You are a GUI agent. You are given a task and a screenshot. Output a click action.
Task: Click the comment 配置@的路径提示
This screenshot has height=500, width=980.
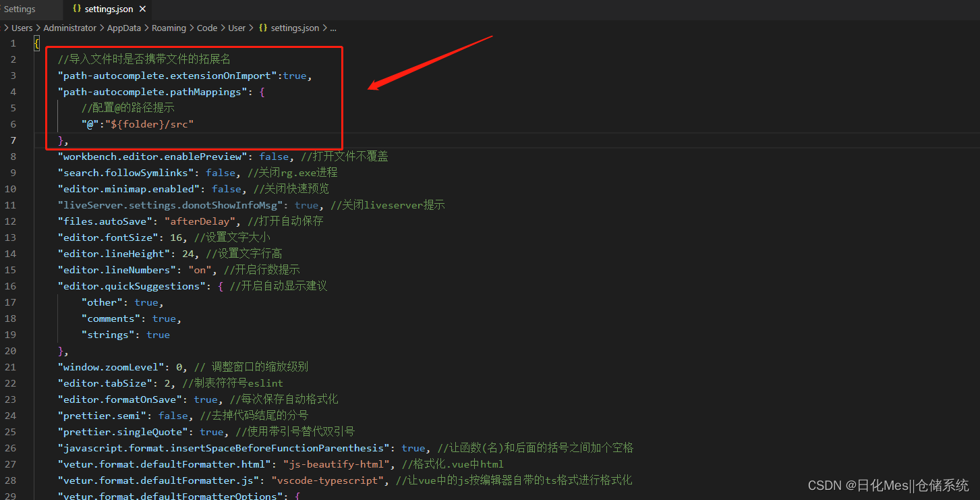click(128, 108)
